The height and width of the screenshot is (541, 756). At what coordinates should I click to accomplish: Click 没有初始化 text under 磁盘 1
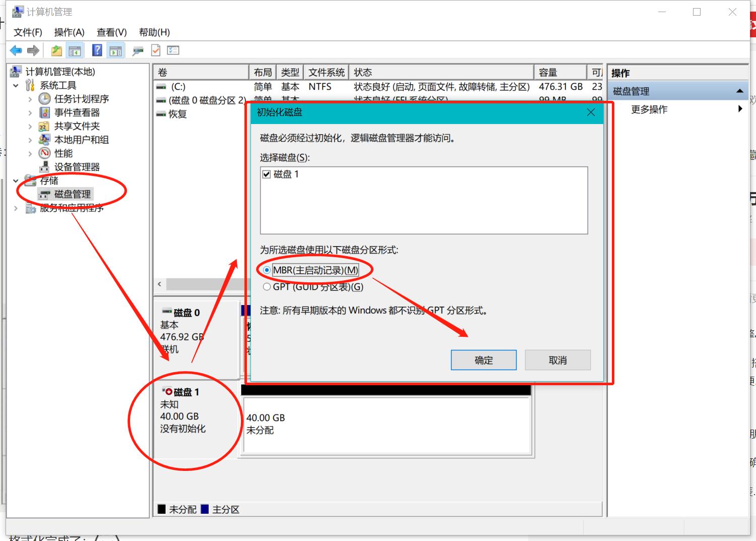[x=183, y=429]
